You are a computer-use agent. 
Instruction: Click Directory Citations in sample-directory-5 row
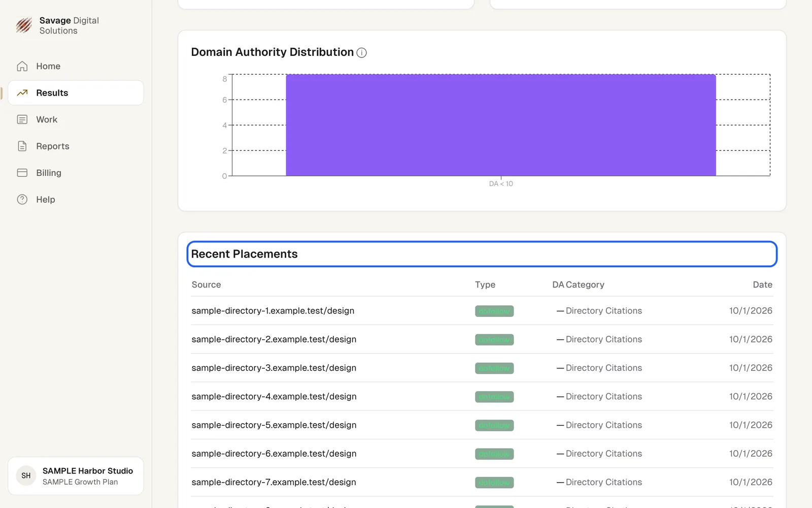(604, 425)
